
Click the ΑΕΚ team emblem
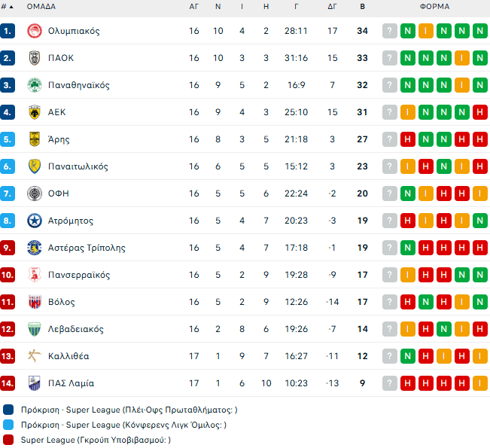(34, 112)
